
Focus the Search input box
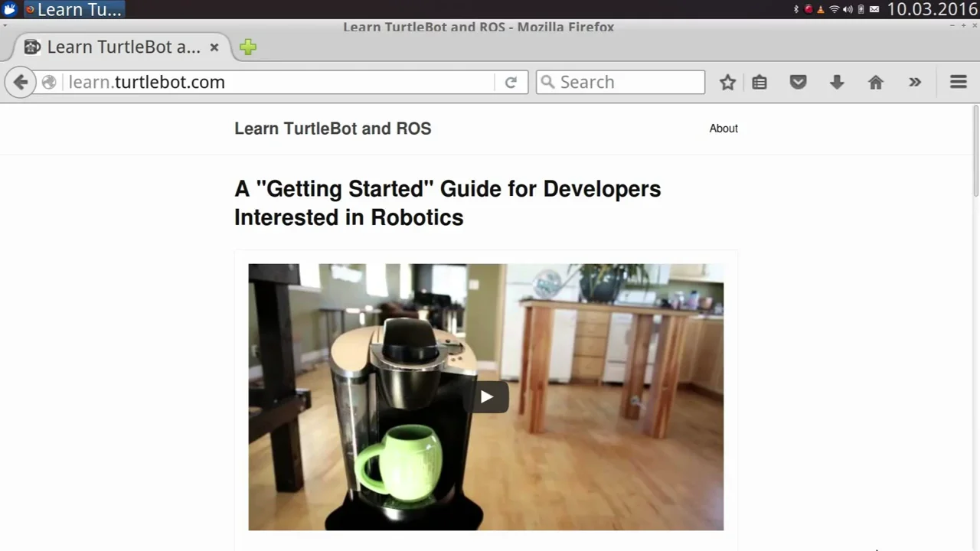[620, 82]
